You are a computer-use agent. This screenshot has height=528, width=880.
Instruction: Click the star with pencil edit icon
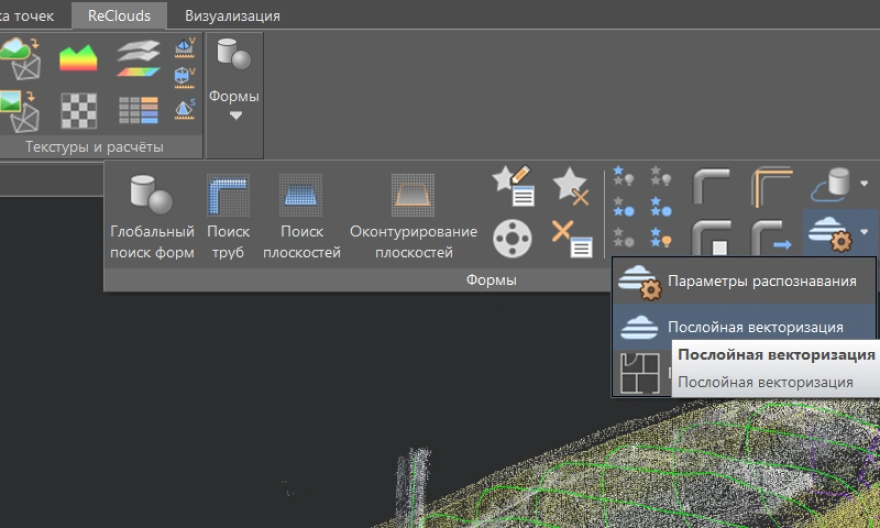[513, 186]
